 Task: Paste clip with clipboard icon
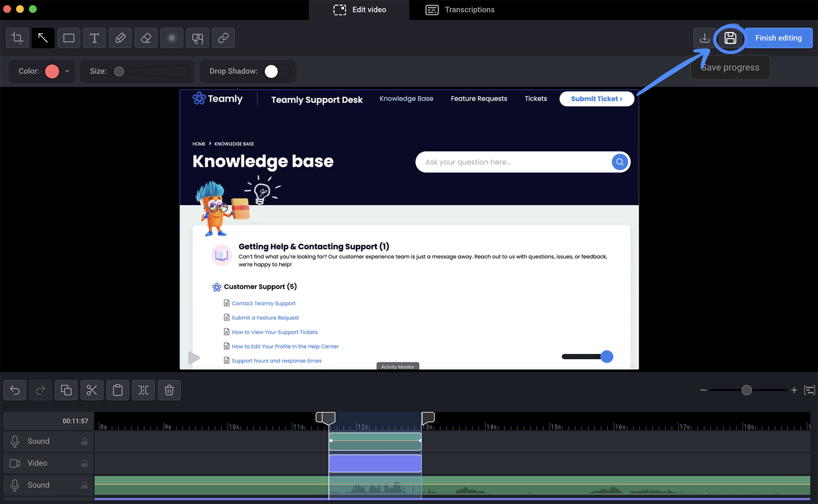(118, 390)
